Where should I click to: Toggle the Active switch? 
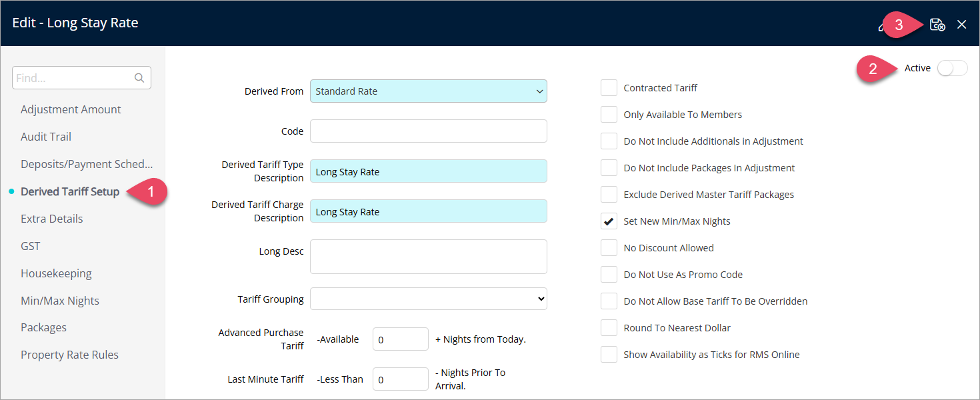tap(952, 68)
